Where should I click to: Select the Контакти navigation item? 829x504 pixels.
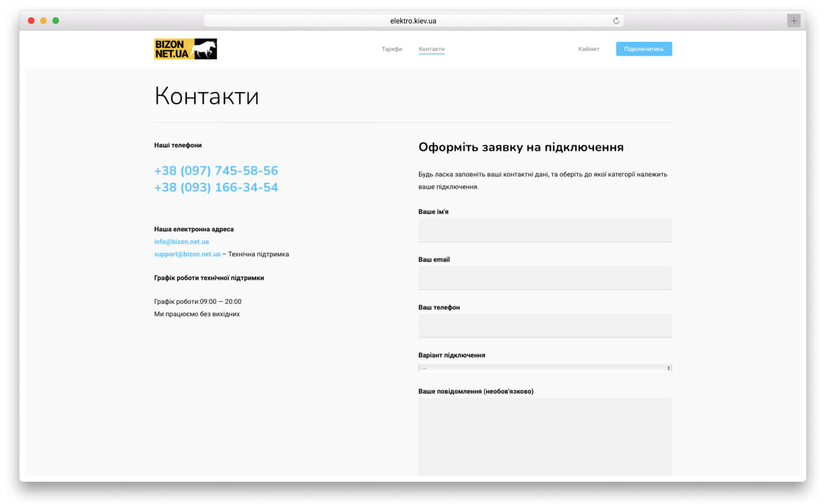point(431,49)
